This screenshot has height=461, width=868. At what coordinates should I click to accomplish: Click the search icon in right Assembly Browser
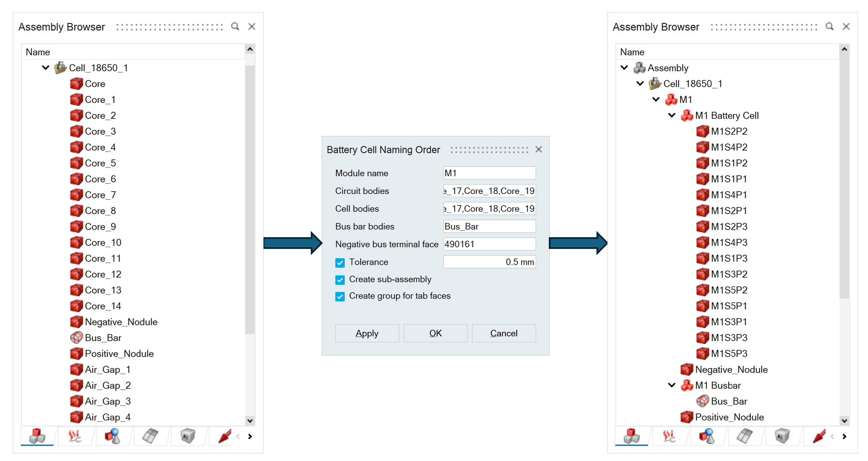830,26
